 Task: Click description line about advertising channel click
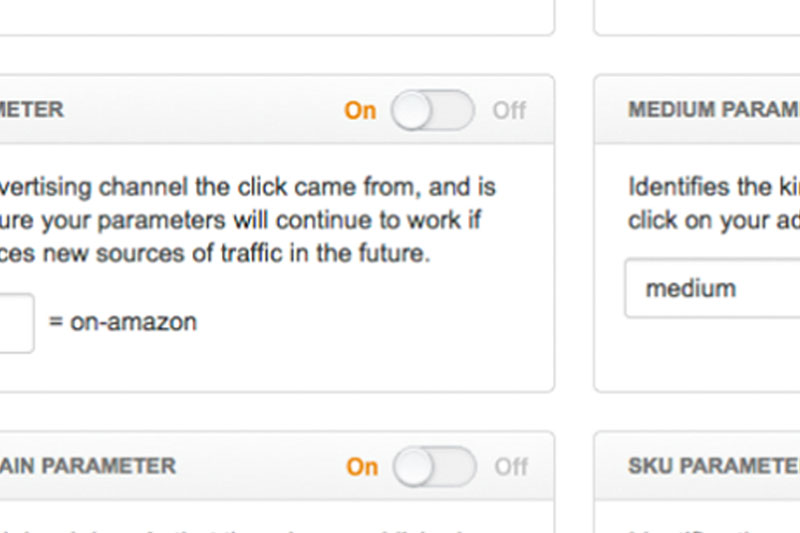(x=247, y=187)
